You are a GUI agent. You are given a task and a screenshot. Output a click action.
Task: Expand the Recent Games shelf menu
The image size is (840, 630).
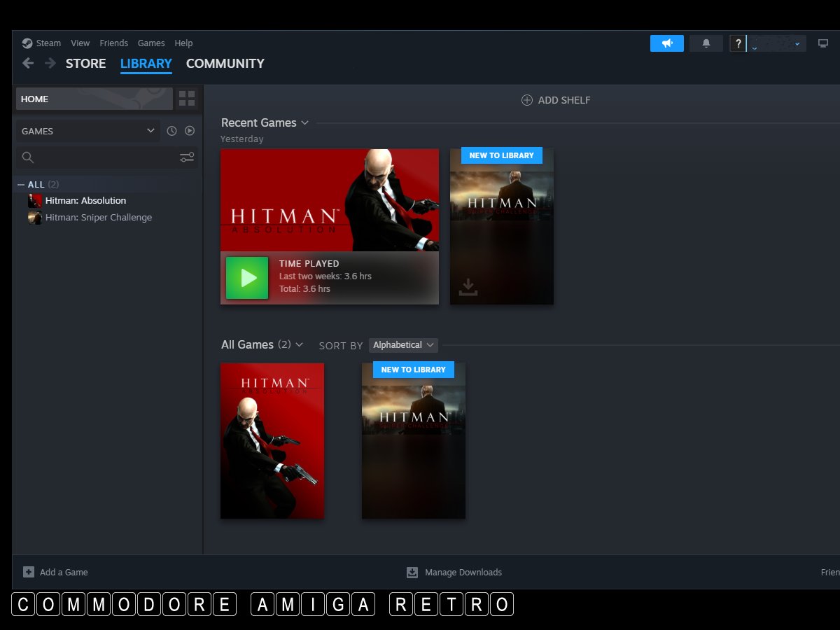[x=304, y=123]
